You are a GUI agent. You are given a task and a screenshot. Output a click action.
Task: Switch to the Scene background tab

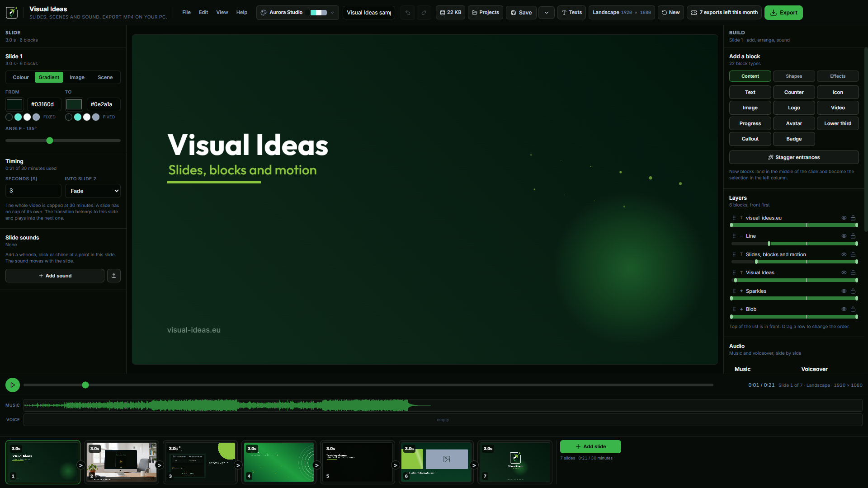[105, 77]
